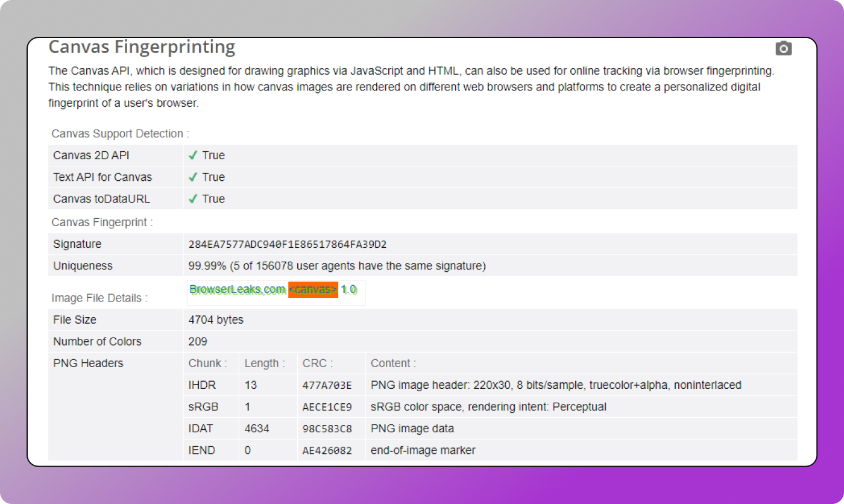
Task: Click the green checkmark for Canvas toDataURL
Action: click(193, 199)
